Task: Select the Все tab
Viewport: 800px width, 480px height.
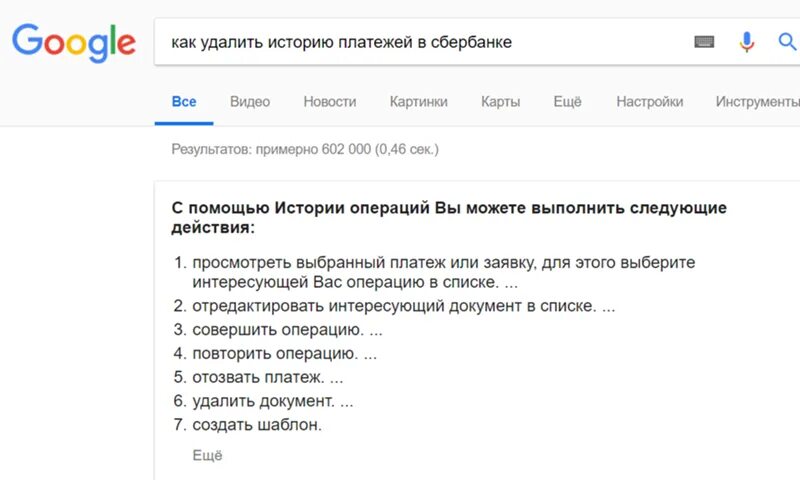Action: coord(184,102)
